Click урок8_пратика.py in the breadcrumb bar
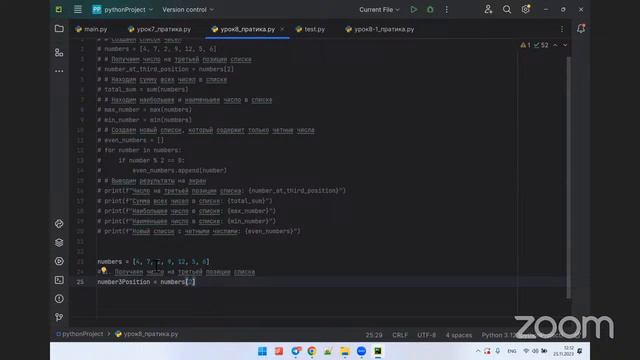The width and height of the screenshot is (640, 360). [147, 334]
